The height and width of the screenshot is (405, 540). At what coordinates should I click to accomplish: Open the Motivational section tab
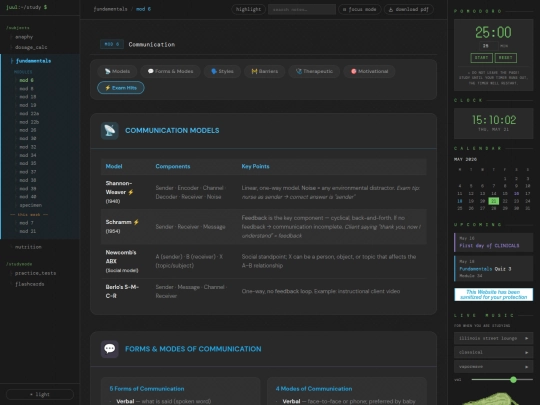(x=369, y=71)
